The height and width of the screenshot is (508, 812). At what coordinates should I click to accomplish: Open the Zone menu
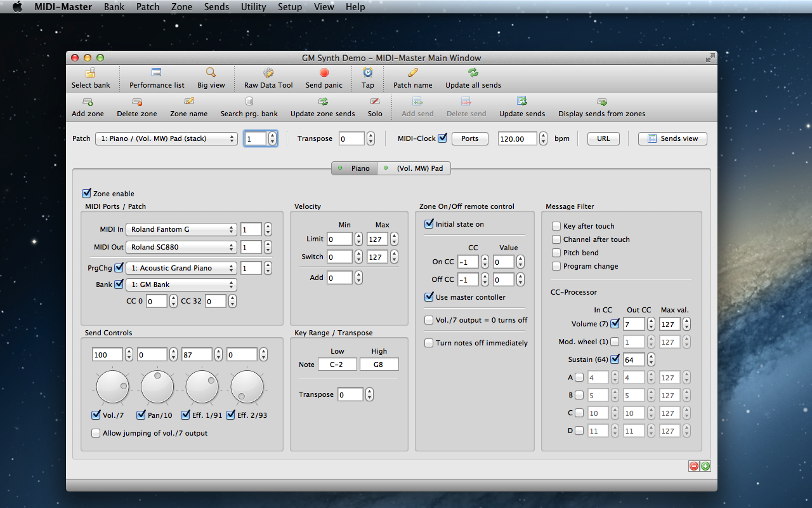pyautogui.click(x=181, y=7)
